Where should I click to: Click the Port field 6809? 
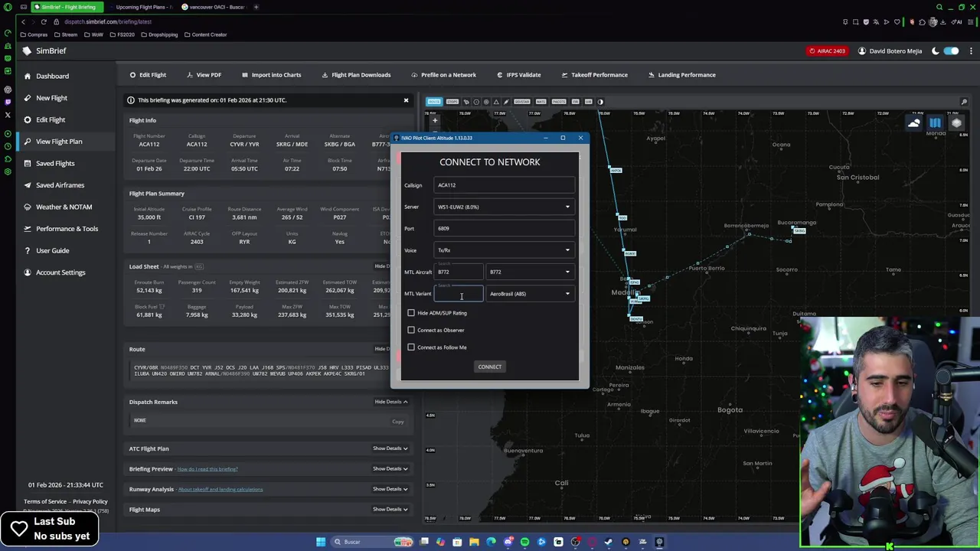(504, 228)
